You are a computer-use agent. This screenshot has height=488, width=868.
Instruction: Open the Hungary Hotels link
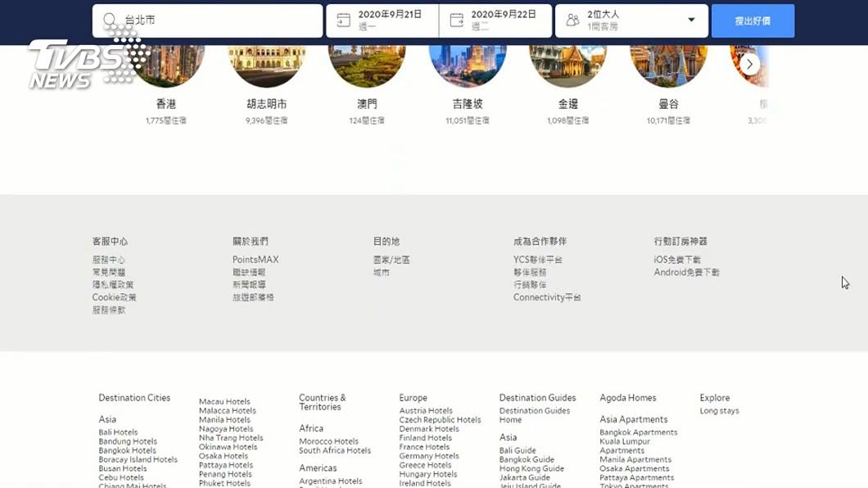(x=428, y=474)
